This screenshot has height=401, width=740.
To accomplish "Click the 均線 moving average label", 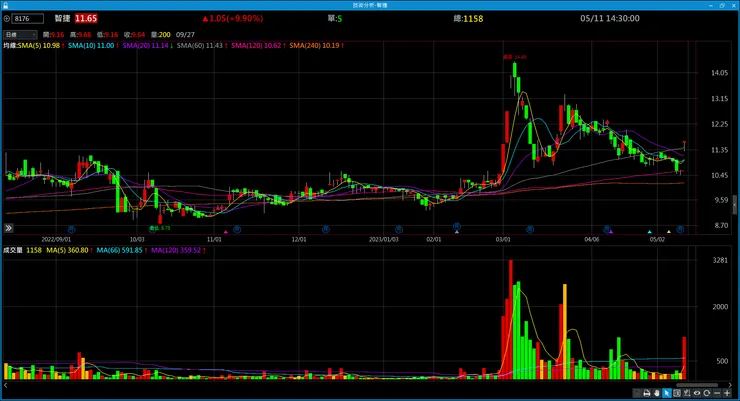I will [x=10, y=46].
